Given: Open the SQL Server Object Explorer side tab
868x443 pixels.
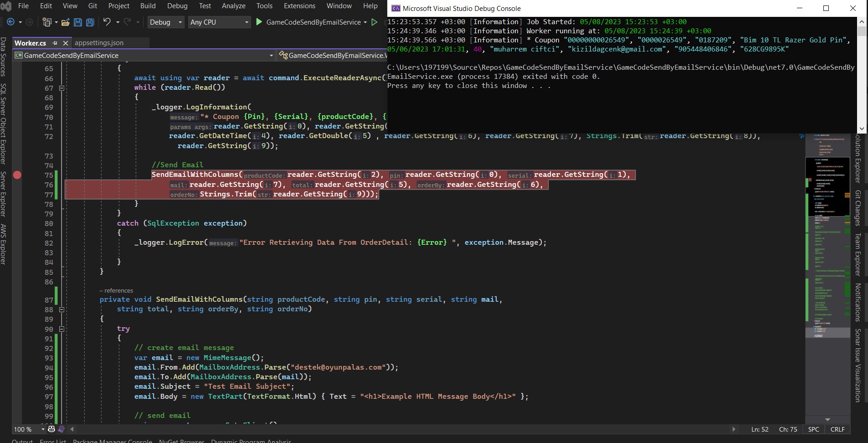Looking at the screenshot, I should coord(4,124).
